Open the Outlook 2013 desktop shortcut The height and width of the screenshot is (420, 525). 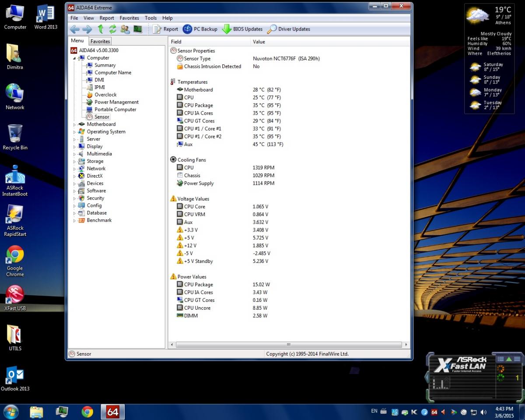[x=15, y=379]
